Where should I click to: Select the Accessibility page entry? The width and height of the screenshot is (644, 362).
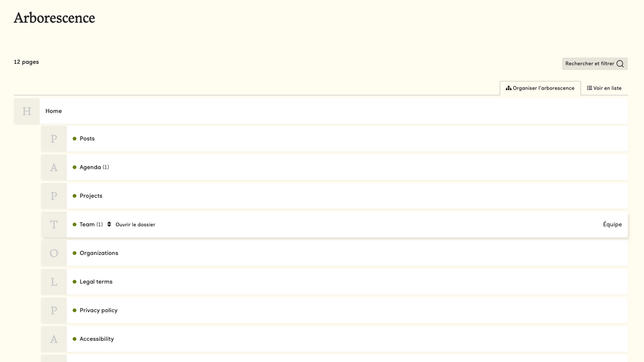point(97,339)
